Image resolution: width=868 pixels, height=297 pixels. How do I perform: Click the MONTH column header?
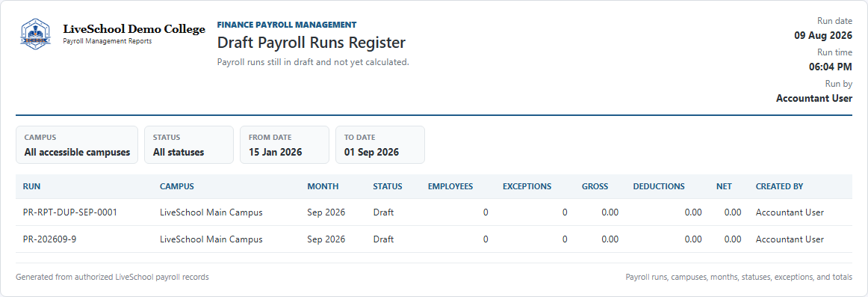pos(323,187)
